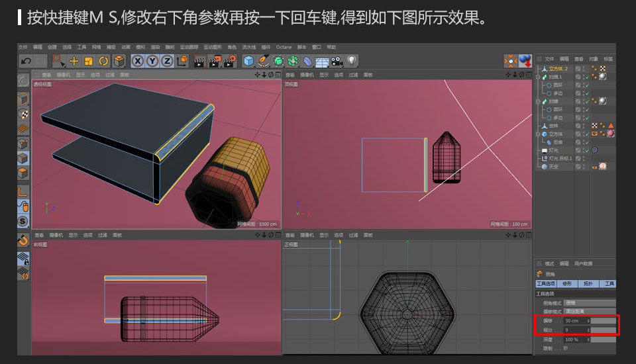Image resolution: width=636 pixels, height=364 pixels.
Task: Select the spline pen tool
Action: (263, 61)
